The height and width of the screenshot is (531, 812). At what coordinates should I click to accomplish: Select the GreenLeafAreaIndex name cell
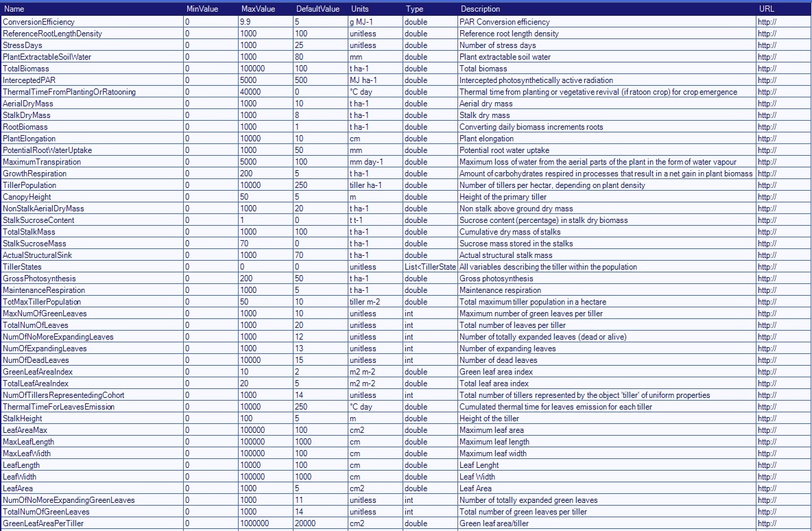[x=92, y=371]
